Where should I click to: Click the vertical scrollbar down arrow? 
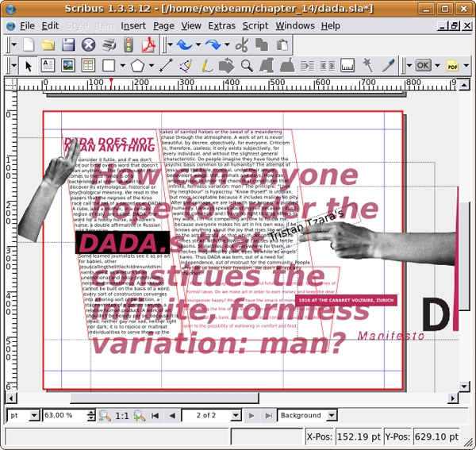[x=464, y=387]
